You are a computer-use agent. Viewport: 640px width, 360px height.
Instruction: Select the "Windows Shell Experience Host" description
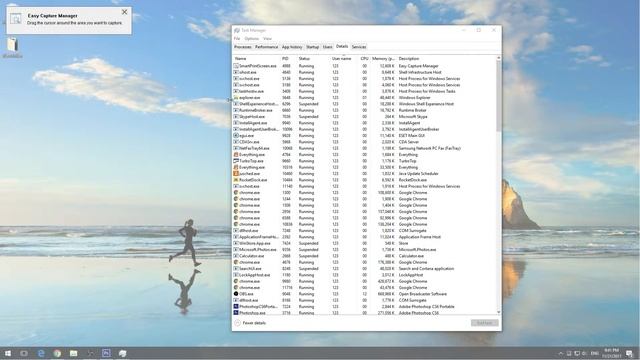[x=426, y=104]
